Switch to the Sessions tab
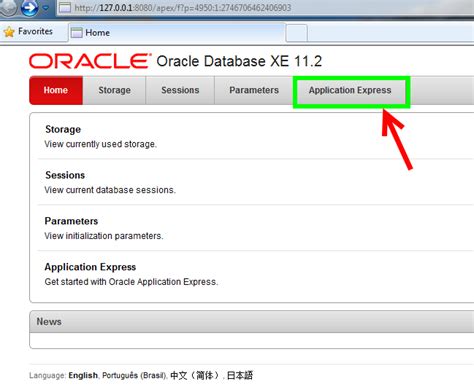Image resolution: width=474 pixels, height=392 pixels. (180, 90)
